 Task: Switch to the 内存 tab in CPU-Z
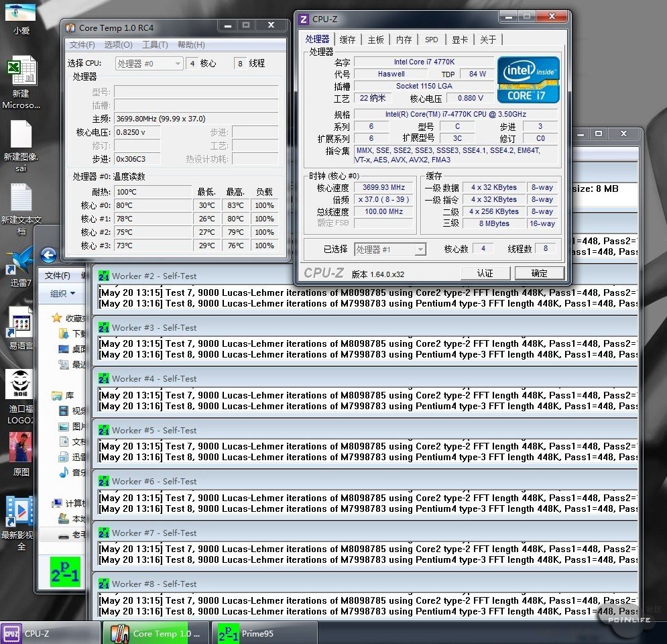click(404, 40)
